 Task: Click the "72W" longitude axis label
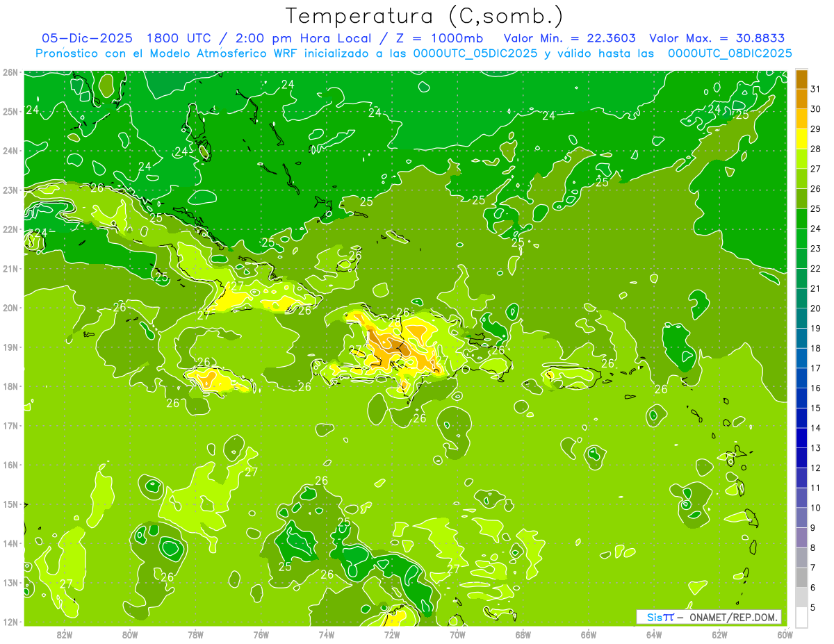[x=392, y=634]
